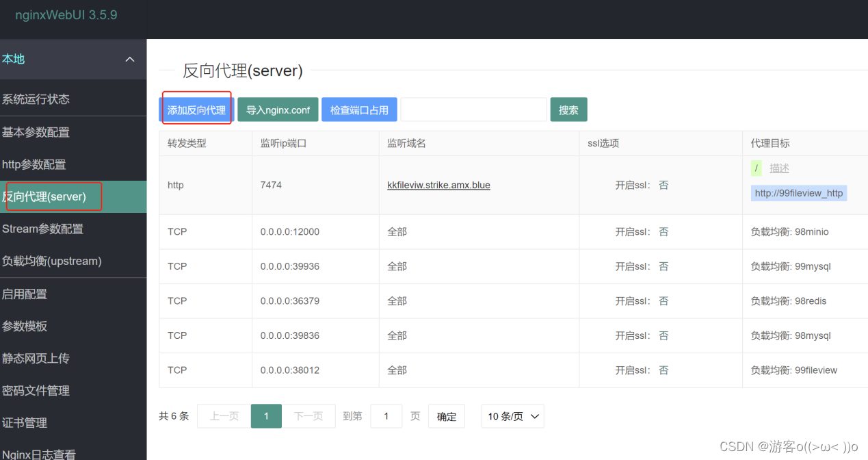Viewport: 868px width, 460px height.
Task: Collapse the 本地 sidebar section chevron
Action: point(130,60)
